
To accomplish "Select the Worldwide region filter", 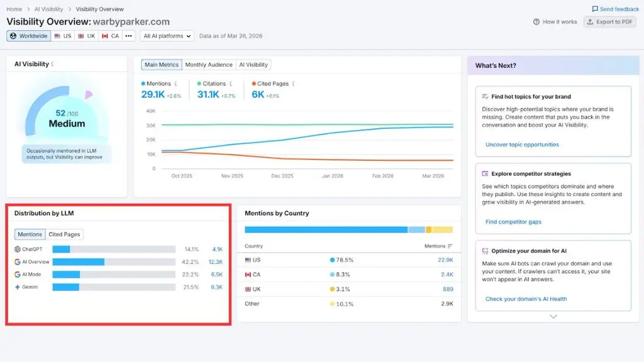I will click(29, 36).
